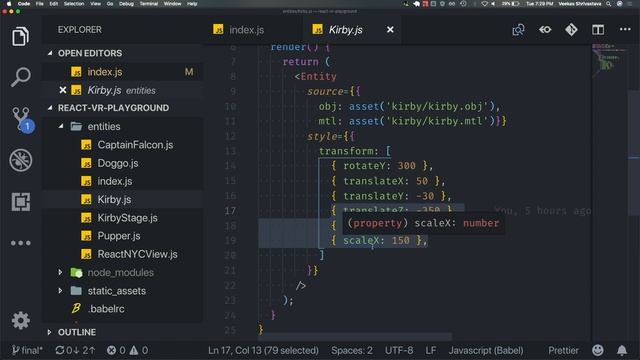Image resolution: width=640 pixels, height=360 pixels.
Task: Select language mode Javascript (Babel)
Action: [x=486, y=350]
